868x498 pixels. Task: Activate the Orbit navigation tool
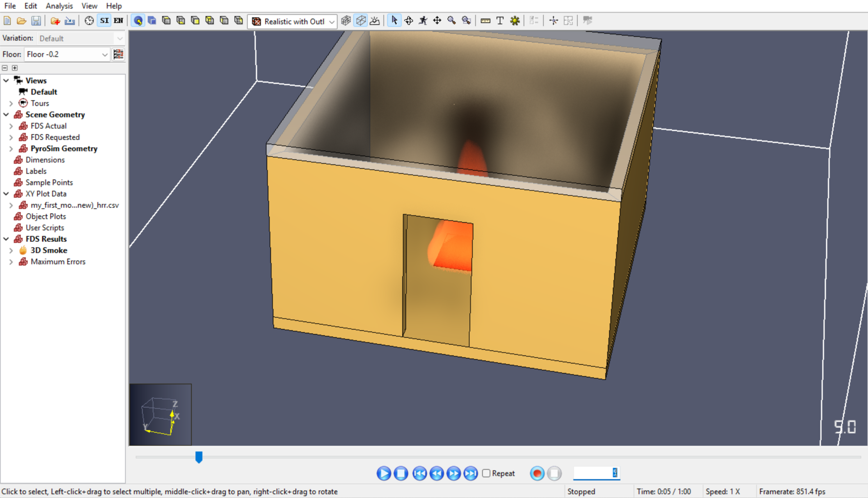tap(408, 21)
